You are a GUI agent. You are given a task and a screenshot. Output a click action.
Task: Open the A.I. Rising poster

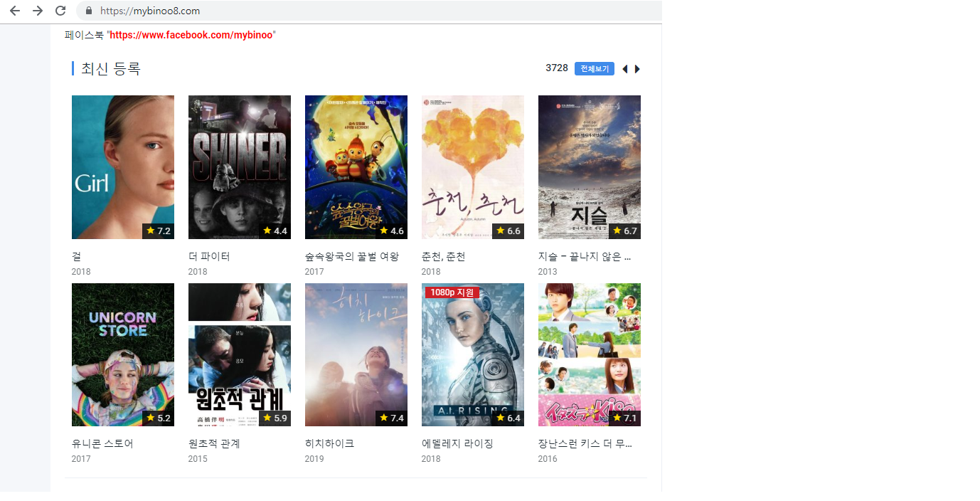click(x=473, y=354)
